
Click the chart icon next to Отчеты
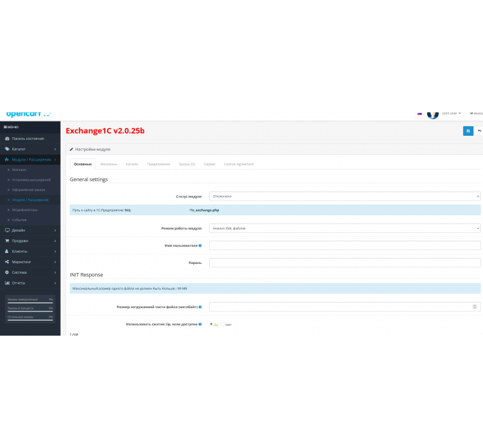pos(7,283)
